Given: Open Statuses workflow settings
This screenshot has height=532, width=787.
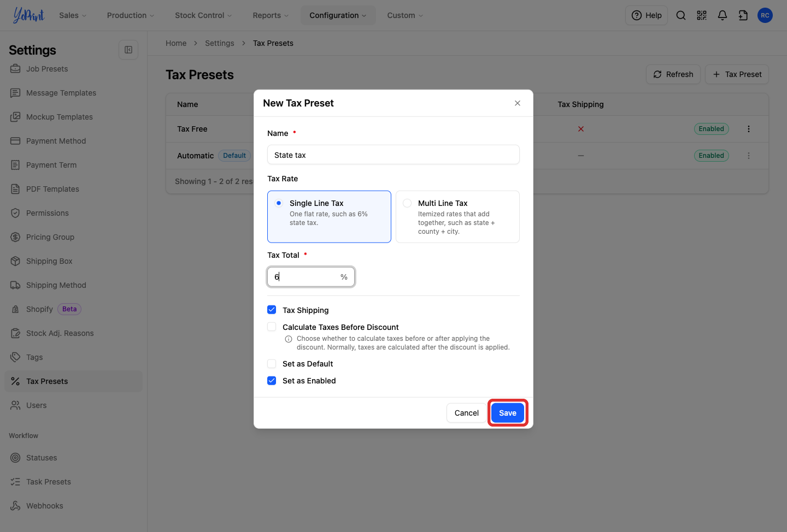Looking at the screenshot, I should tap(73, 458).
